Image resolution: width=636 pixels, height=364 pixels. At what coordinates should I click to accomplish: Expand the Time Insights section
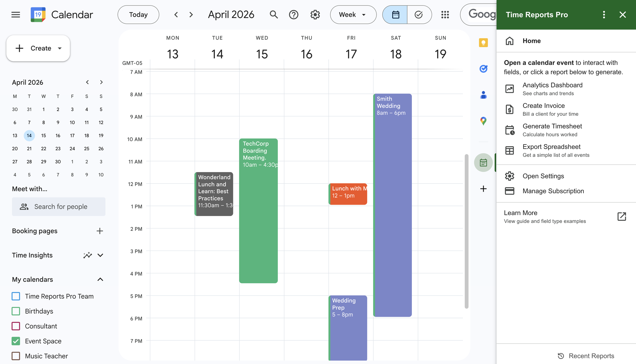[x=100, y=255]
